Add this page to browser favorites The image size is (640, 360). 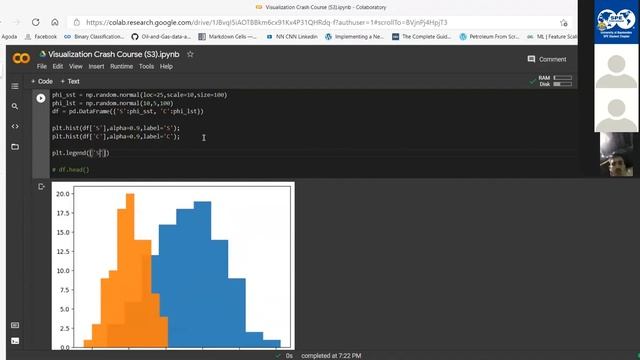[564, 23]
